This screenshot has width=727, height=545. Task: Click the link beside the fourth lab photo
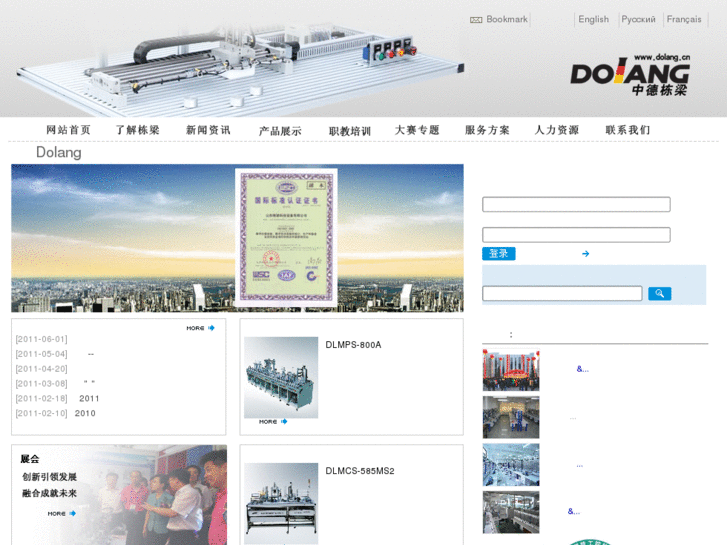click(574, 511)
